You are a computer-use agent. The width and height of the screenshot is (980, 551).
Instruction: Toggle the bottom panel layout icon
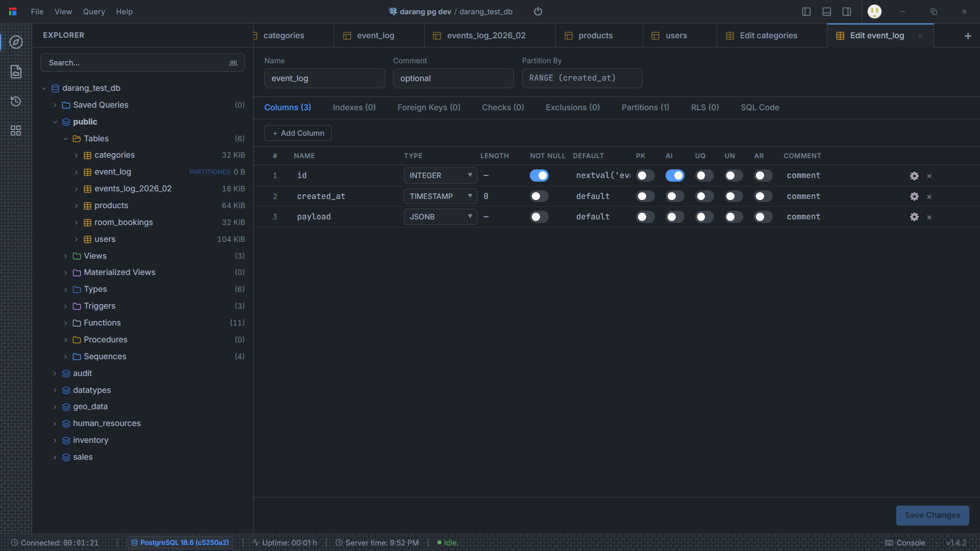point(827,11)
